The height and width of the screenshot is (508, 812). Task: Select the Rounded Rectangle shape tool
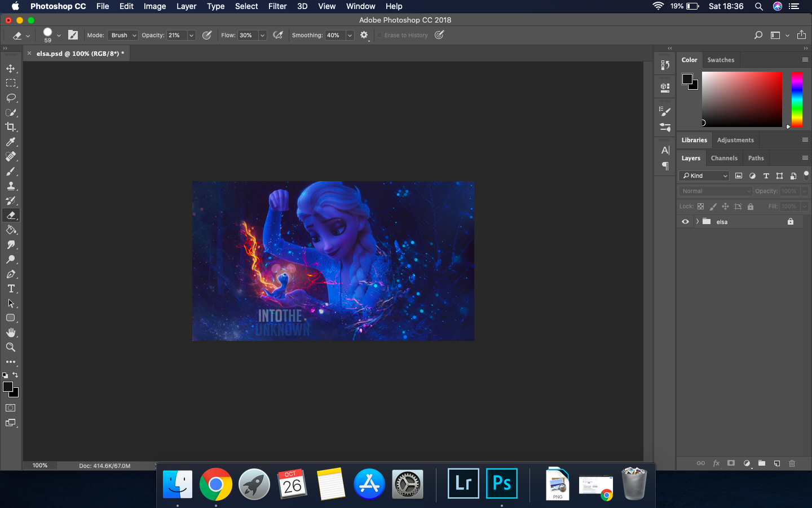pos(11,318)
